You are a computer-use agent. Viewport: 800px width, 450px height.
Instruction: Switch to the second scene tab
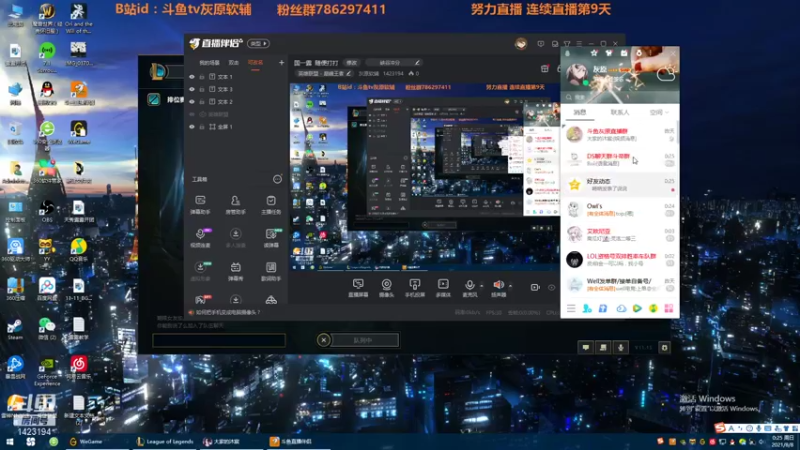click(x=234, y=63)
